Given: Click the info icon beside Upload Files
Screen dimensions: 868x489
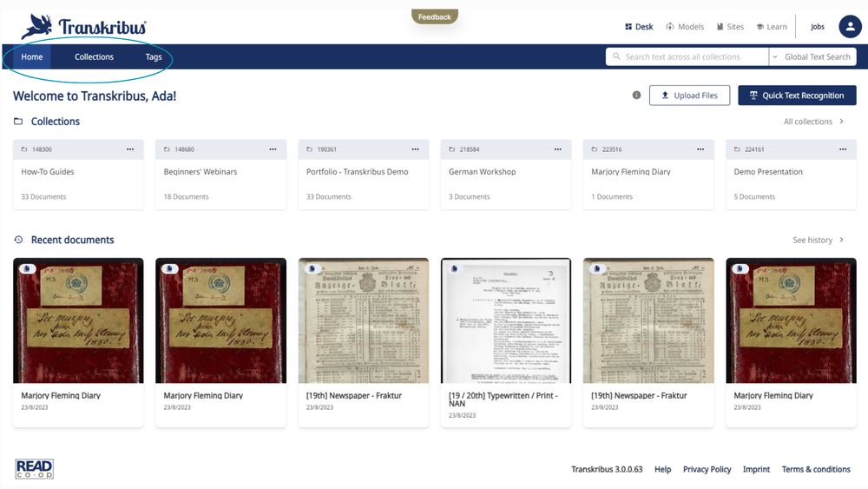Looking at the screenshot, I should tap(636, 96).
